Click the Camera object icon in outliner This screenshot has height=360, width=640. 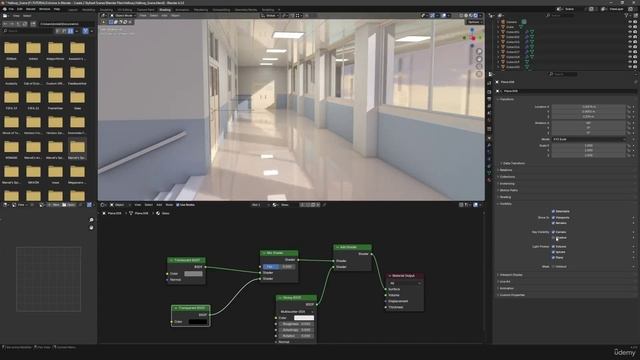[x=503, y=22]
